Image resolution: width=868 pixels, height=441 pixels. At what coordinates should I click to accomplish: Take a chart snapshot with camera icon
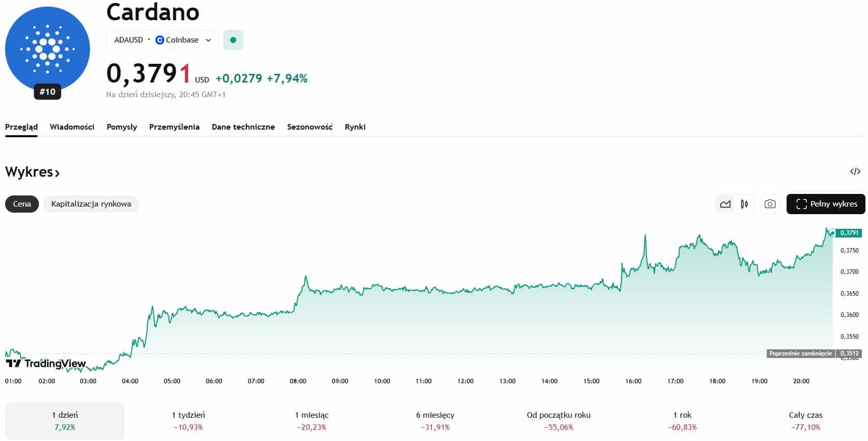coord(769,204)
